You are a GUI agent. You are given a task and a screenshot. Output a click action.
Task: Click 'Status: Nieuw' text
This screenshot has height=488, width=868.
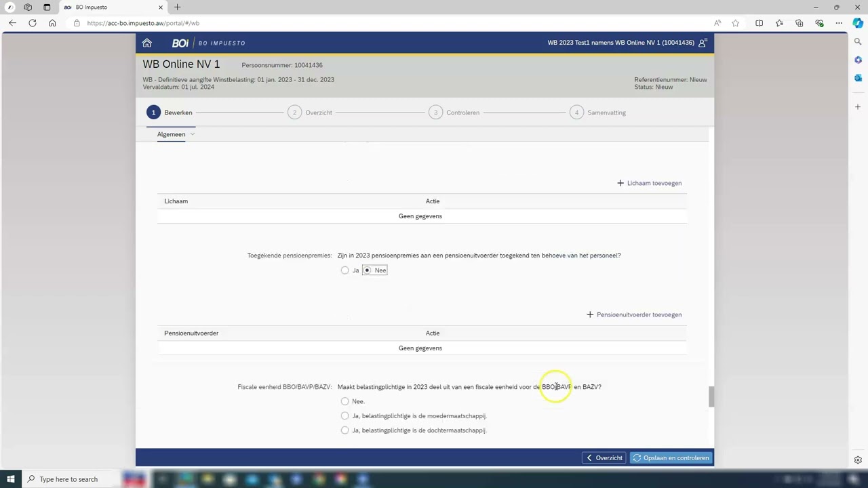pos(654,87)
